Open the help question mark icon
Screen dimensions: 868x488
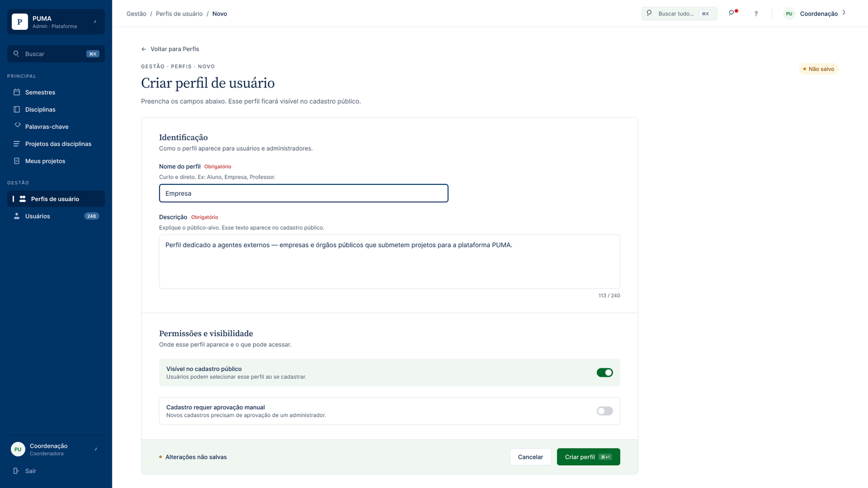coord(756,14)
